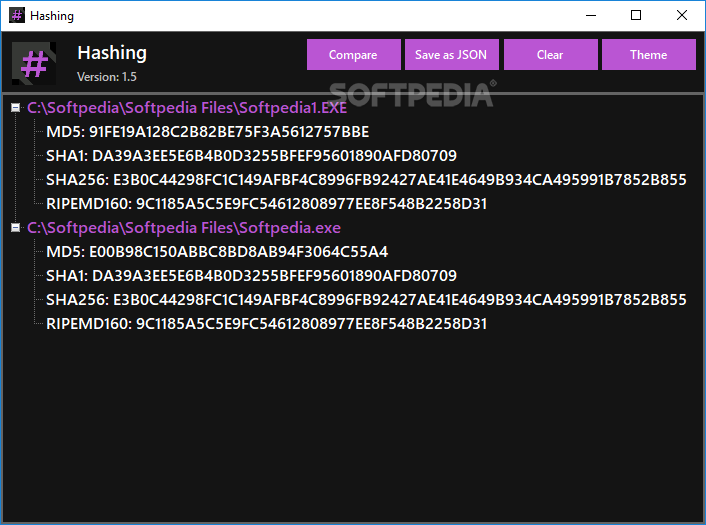Screen dimensions: 706x525
Task: Close the Hashing window
Action: [682, 15]
